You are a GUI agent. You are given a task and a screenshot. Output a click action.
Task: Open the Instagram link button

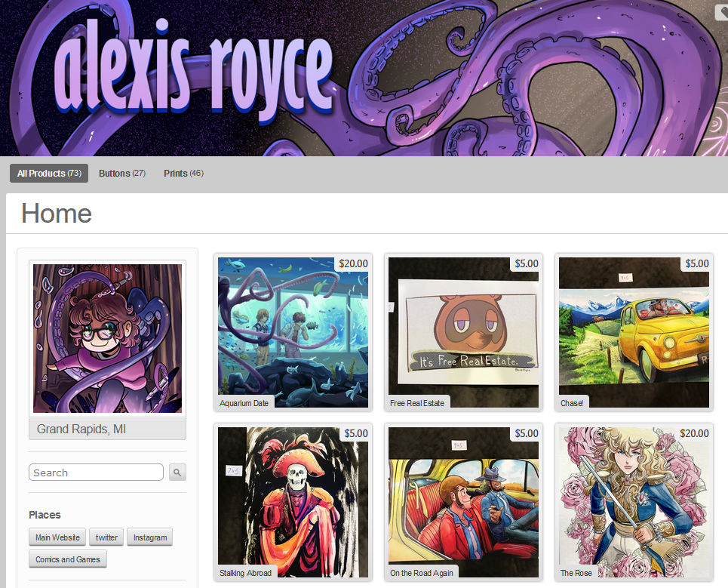pyautogui.click(x=150, y=537)
